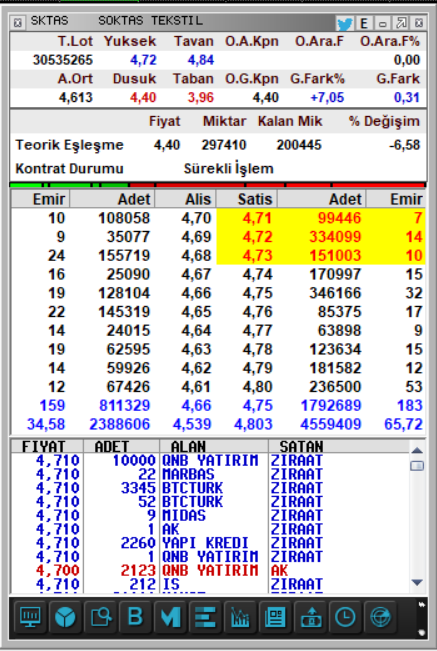This screenshot has width=437, height=651.
Task: Click the trade quantity 10000
Action: click(134, 460)
